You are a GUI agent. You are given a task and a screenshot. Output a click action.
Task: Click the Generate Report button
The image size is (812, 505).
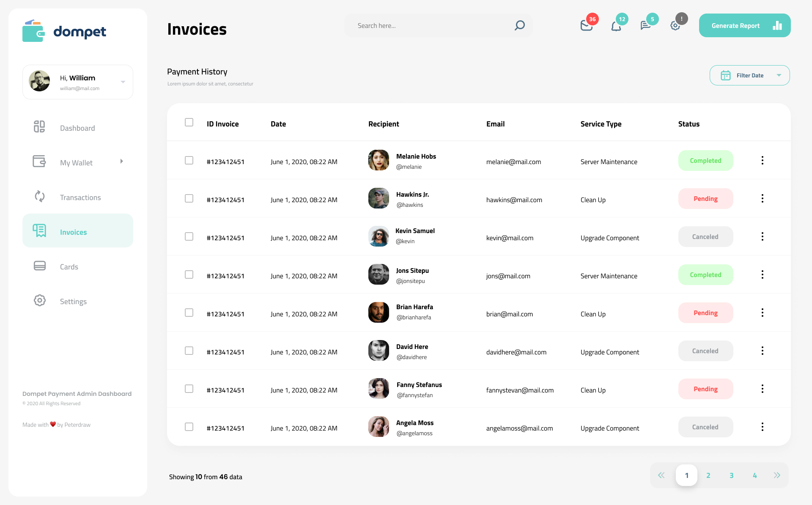tap(744, 25)
